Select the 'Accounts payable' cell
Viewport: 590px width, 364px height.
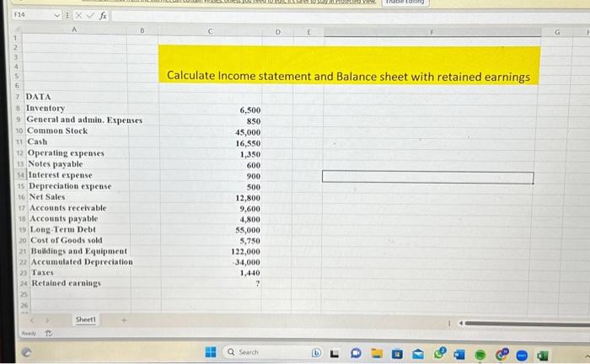pos(64,218)
